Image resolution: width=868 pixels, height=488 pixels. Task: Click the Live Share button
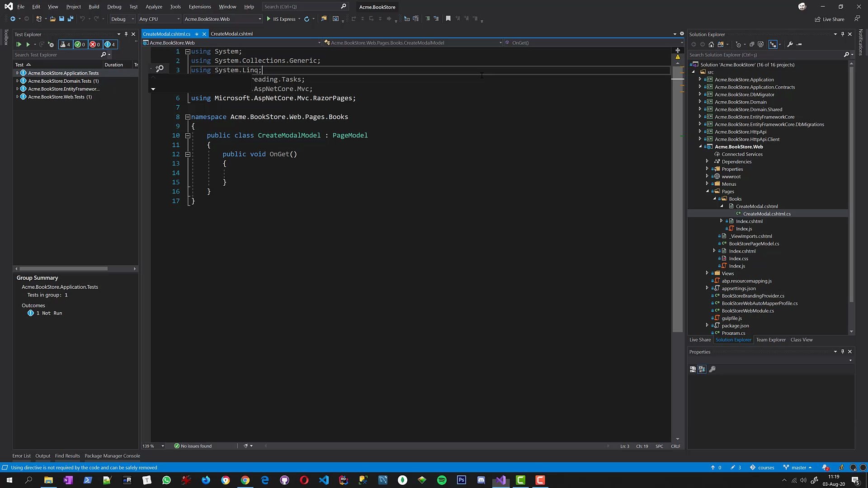pos(830,19)
